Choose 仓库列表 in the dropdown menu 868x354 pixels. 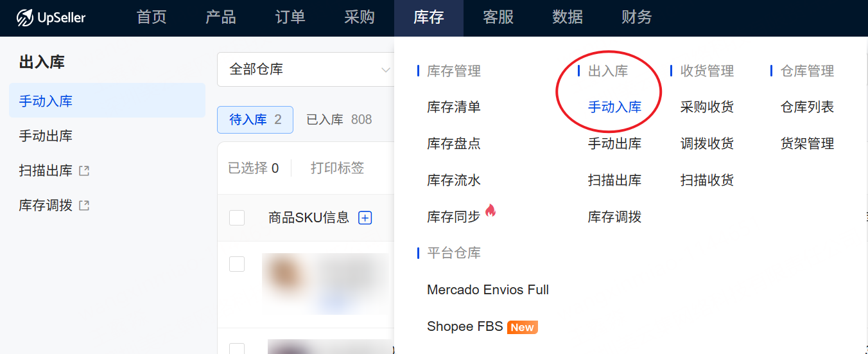click(808, 107)
